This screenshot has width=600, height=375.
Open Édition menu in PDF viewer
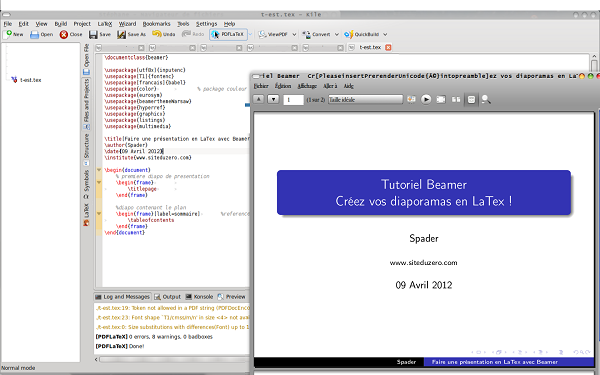(283, 86)
